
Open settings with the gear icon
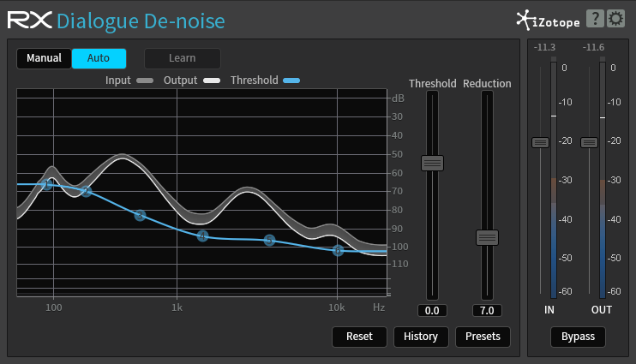pos(615,19)
